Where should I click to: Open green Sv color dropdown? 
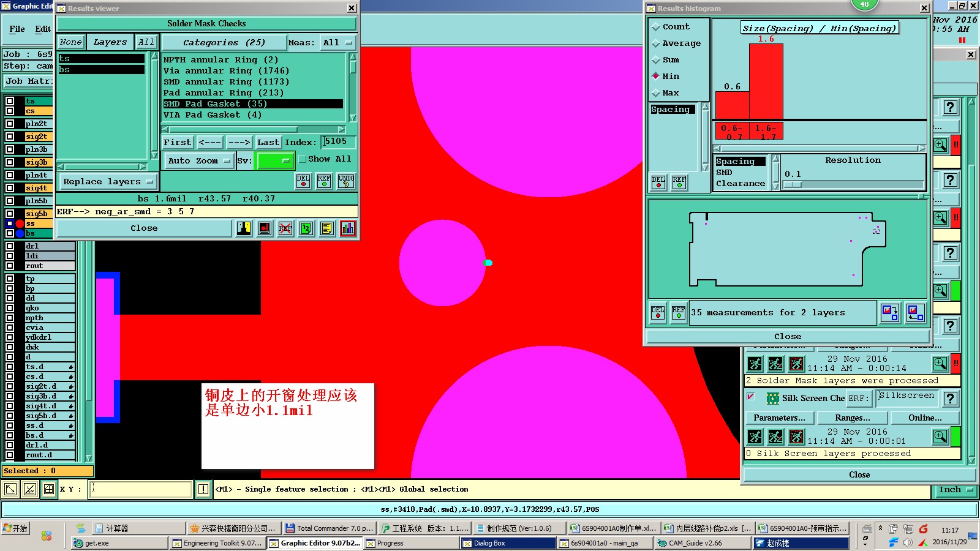pyautogui.click(x=275, y=161)
